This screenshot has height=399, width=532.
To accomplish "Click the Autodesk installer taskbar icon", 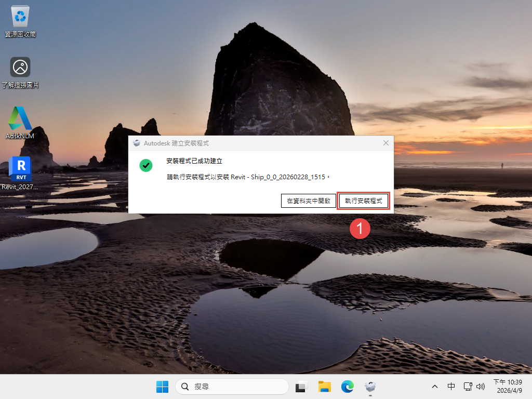I will 370,387.
